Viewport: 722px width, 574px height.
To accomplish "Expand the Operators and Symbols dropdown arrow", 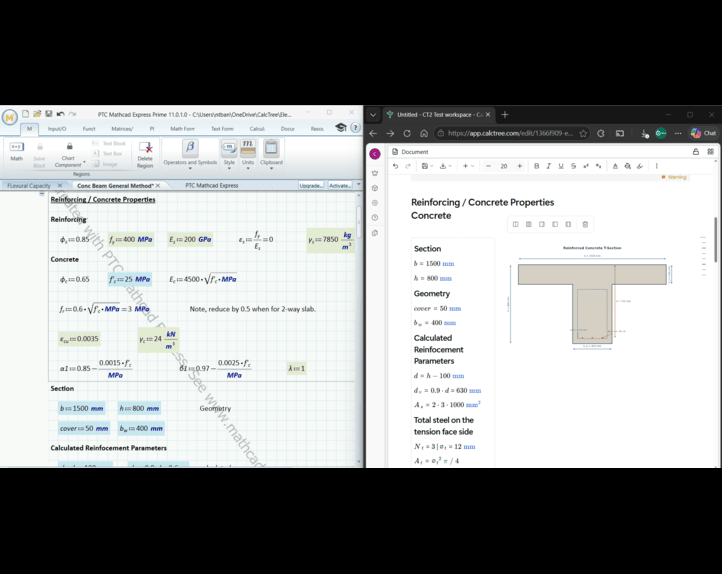I will click(x=190, y=168).
